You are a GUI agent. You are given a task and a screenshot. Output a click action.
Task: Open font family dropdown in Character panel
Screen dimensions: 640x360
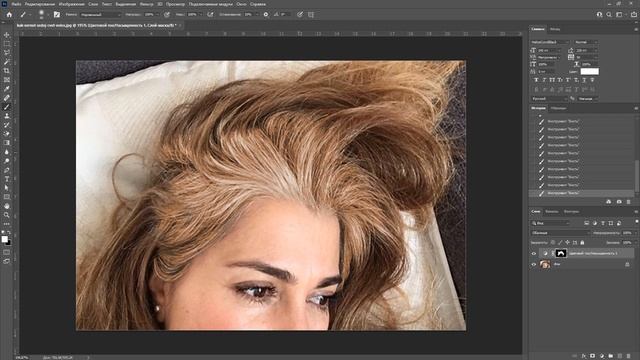point(550,42)
